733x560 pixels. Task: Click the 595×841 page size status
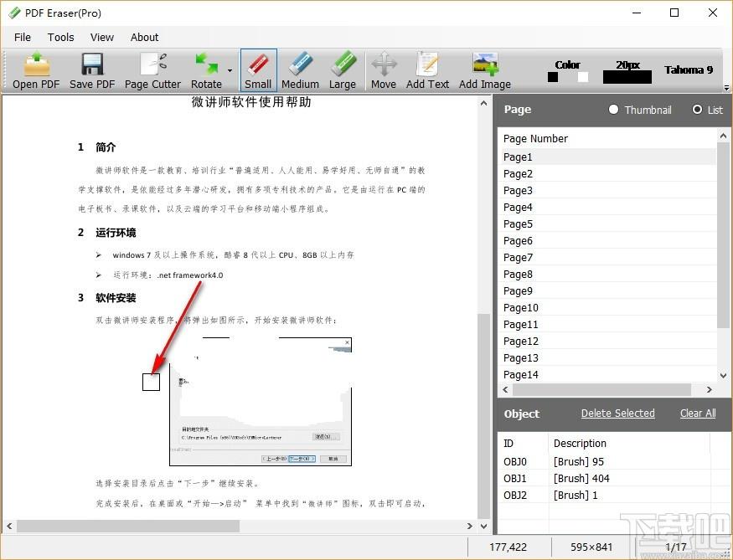coord(591,547)
